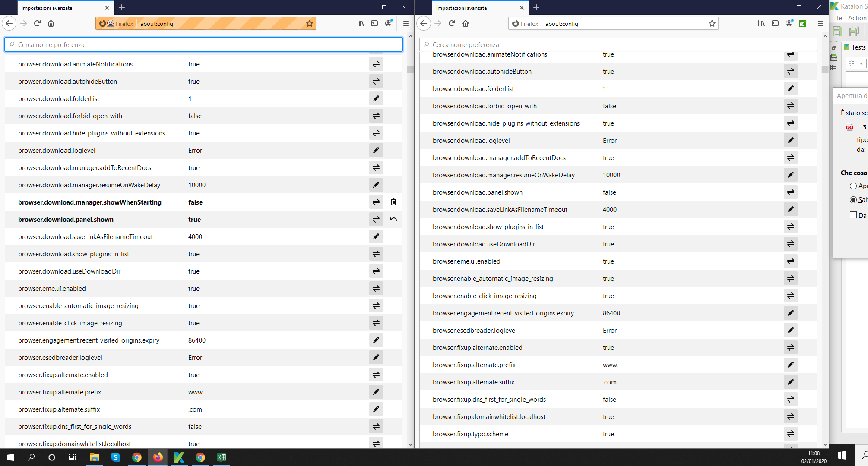Click sidebar toggle icon in left Firefox toolbar

point(374,24)
